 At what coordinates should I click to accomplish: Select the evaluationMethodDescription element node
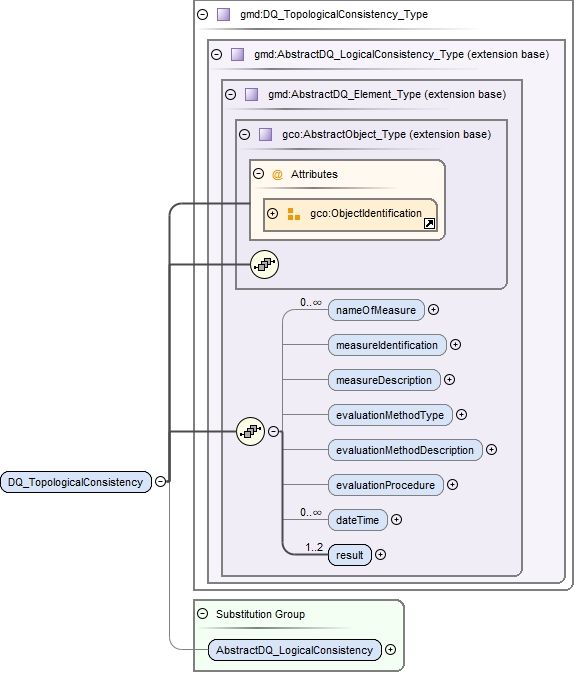pyautogui.click(x=405, y=450)
